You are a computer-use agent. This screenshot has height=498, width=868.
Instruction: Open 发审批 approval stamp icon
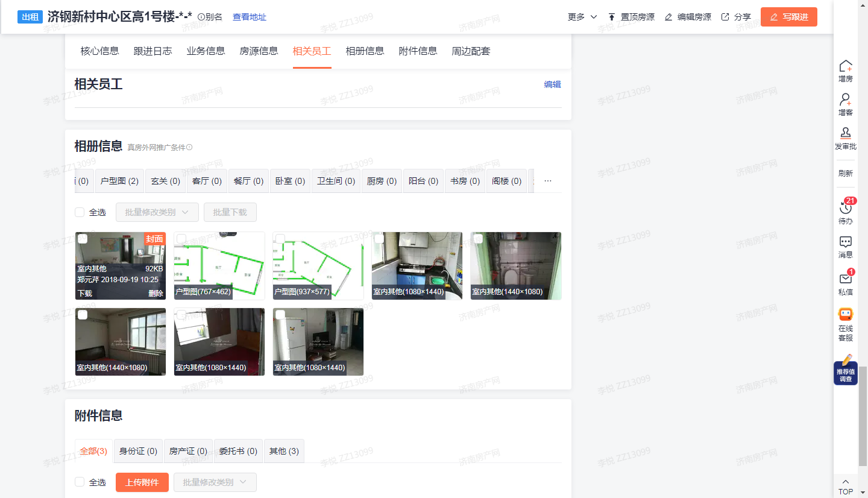[846, 133]
